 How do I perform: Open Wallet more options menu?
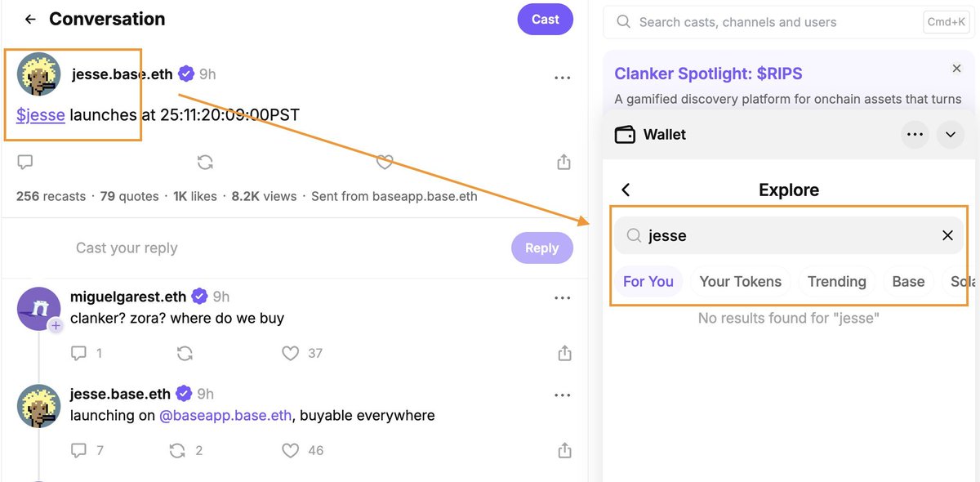click(915, 135)
